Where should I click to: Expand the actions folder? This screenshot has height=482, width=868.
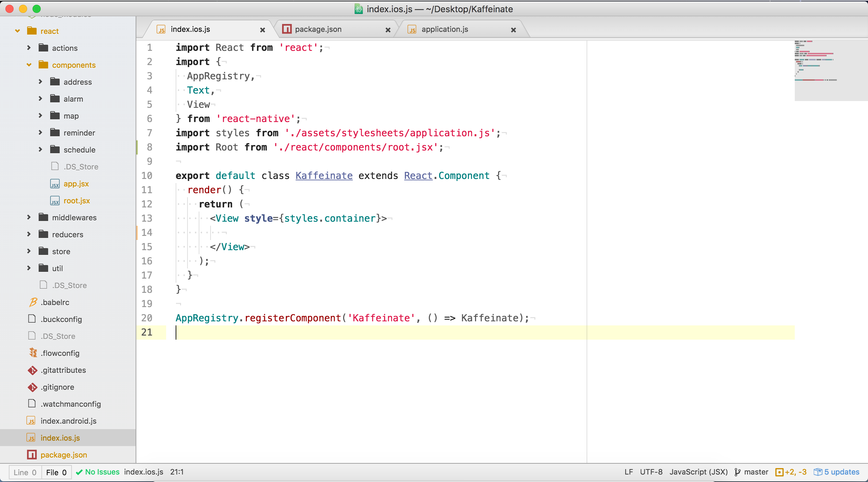[x=29, y=48]
